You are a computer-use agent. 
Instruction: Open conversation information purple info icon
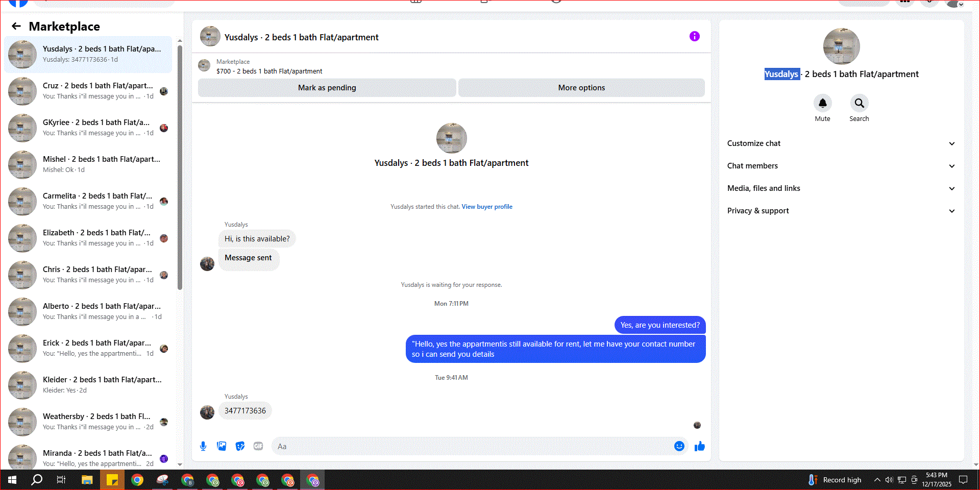pyautogui.click(x=694, y=36)
